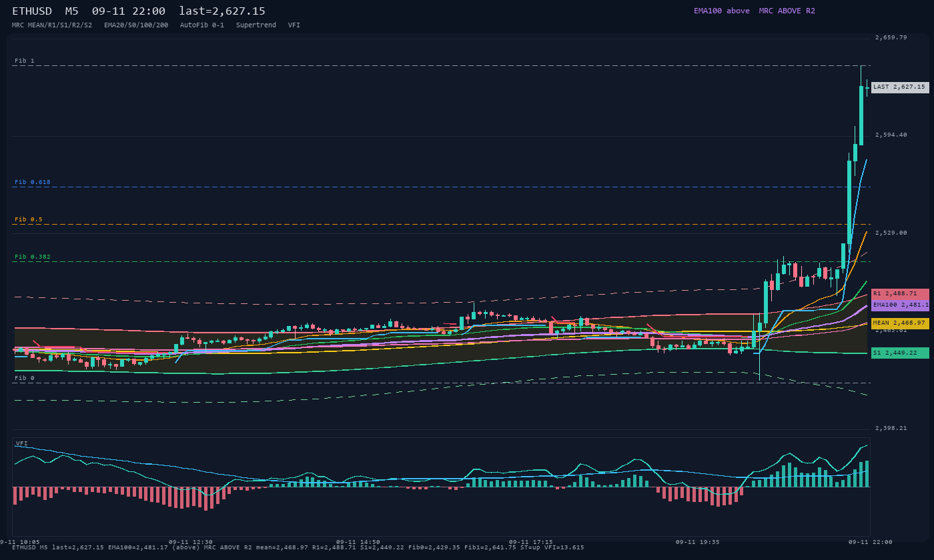
Task: Click the Fib 0.382 level label
Action: (x=33, y=257)
